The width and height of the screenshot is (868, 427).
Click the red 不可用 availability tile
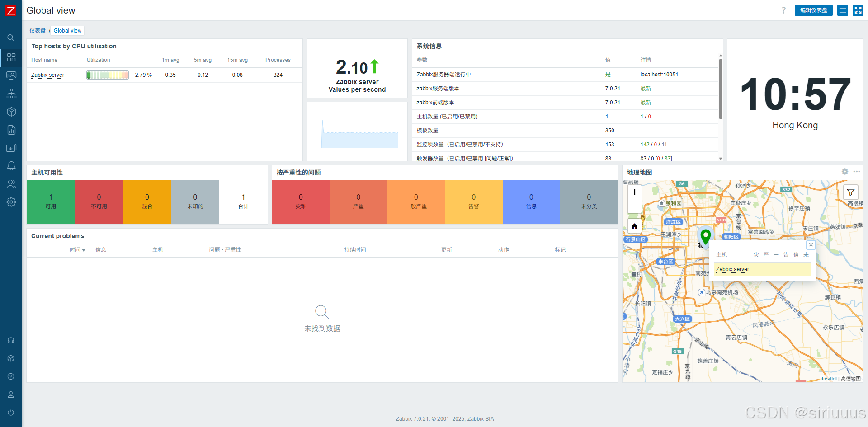pyautogui.click(x=99, y=202)
